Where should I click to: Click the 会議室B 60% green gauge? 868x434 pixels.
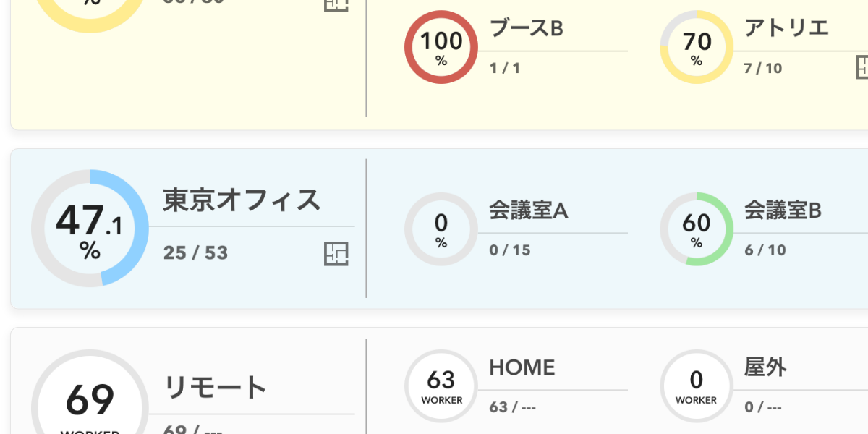697,229
